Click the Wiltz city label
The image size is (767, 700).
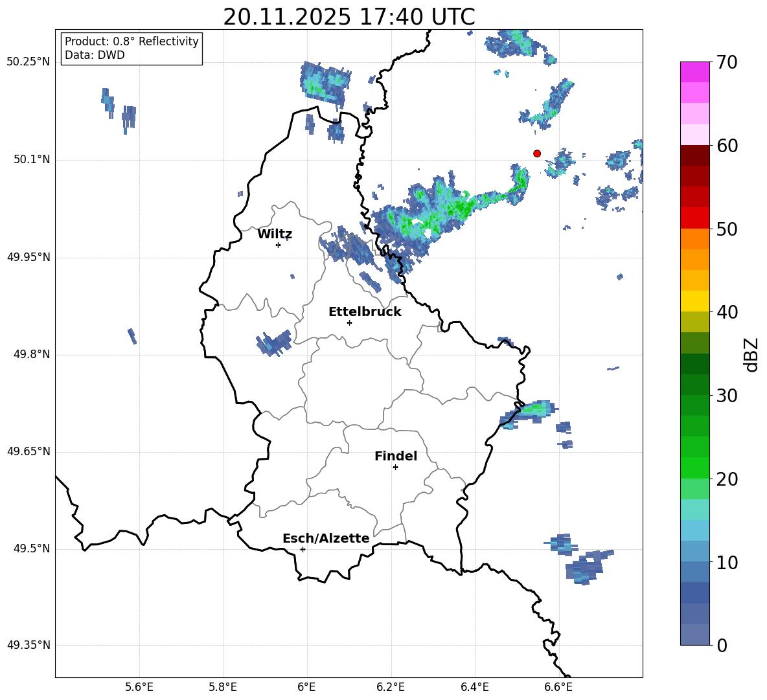(x=275, y=234)
